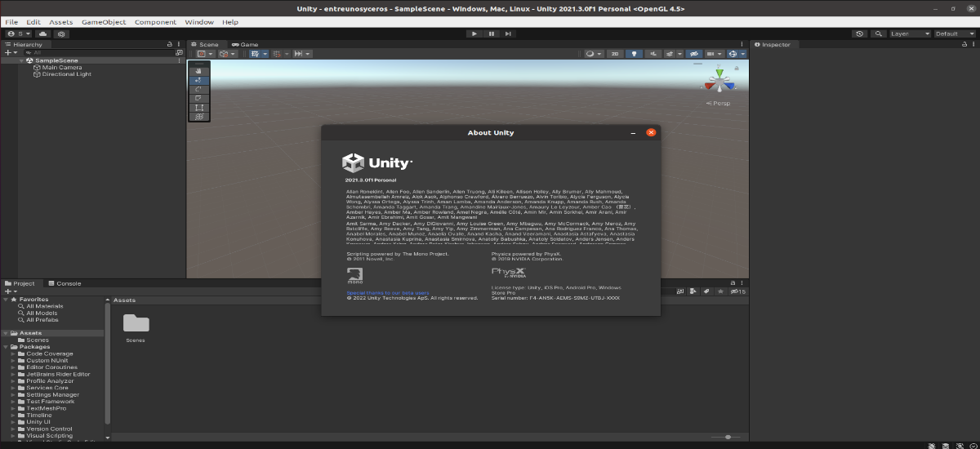Image resolution: width=980 pixels, height=449 pixels.
Task: Click Step frame button
Action: [x=508, y=33]
